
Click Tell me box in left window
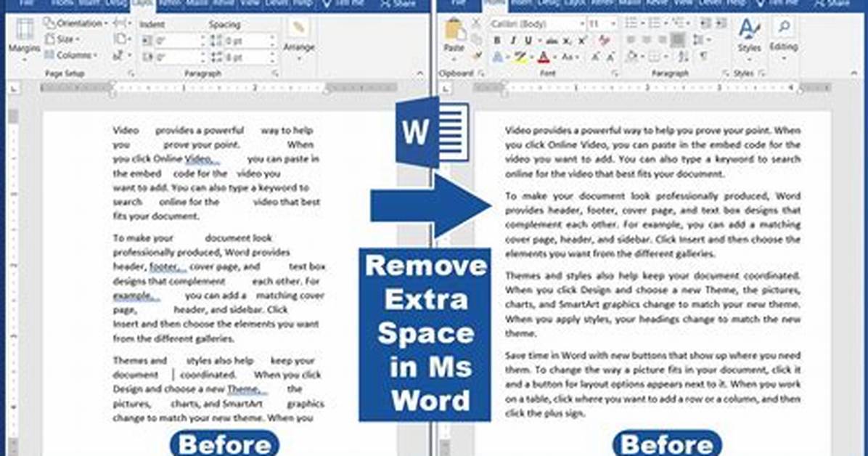point(343,4)
